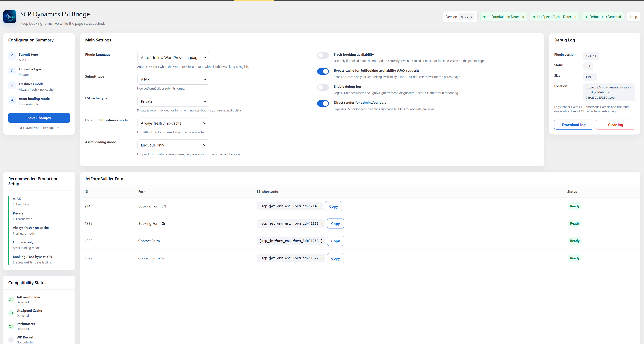This screenshot has width=644, height=344.
Task: Click the Clear log button
Action: coord(615,125)
